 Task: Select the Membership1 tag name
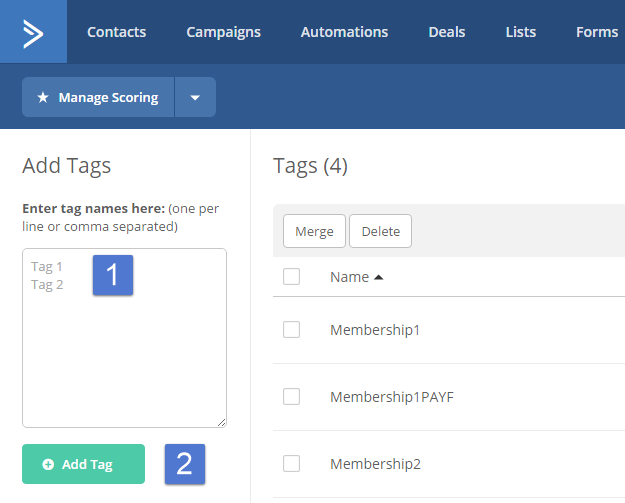click(x=375, y=330)
